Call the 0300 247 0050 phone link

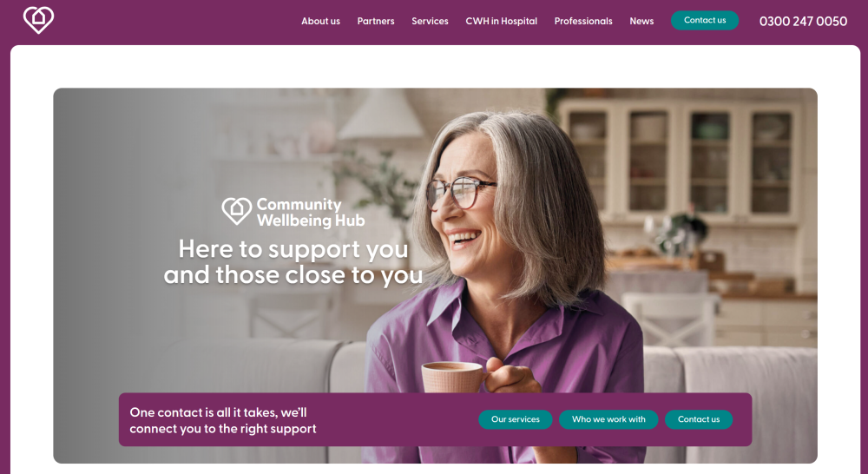coord(803,21)
